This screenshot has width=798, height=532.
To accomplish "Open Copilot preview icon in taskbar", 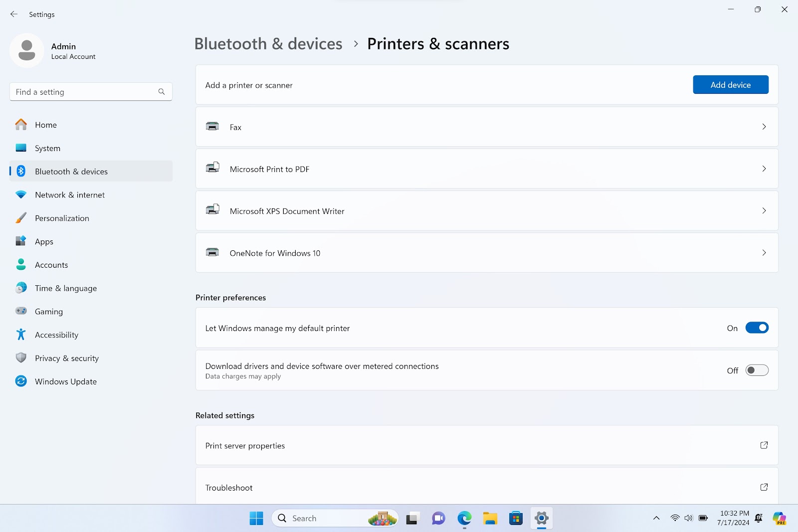I will tap(780, 519).
